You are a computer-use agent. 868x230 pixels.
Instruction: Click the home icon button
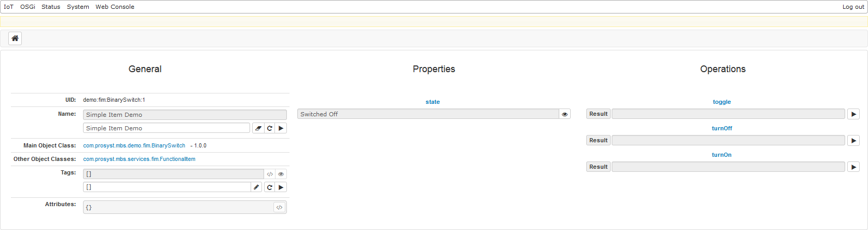tap(15, 38)
